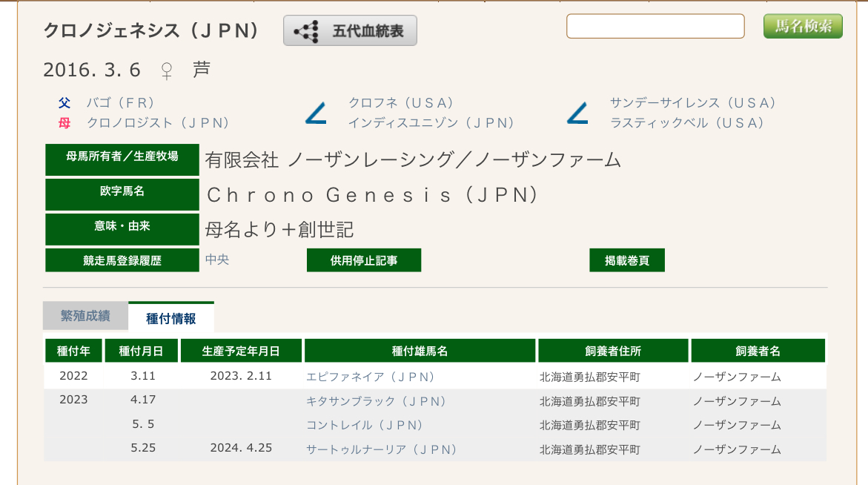Open クロフネ (USA) pedigree link
The image size is (868, 485).
pyautogui.click(x=401, y=103)
